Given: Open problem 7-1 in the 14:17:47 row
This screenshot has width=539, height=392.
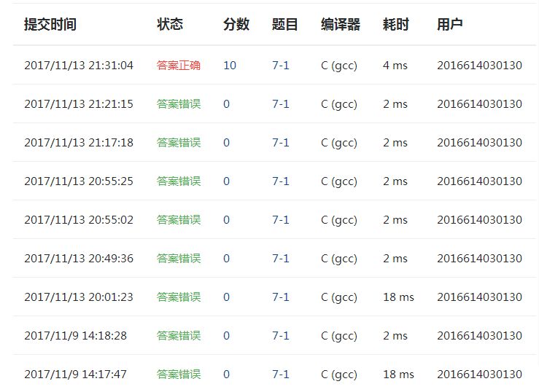Looking at the screenshot, I should [281, 375].
